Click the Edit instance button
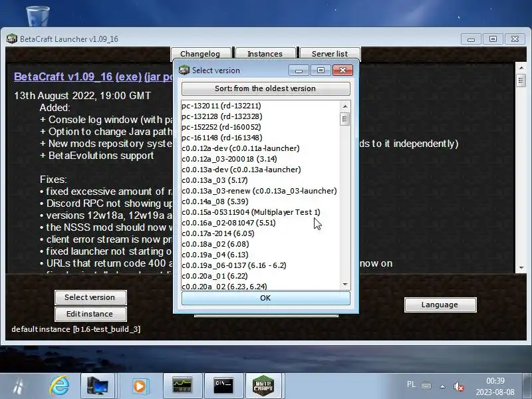Viewport: 532px width, 399px height. coord(90,314)
